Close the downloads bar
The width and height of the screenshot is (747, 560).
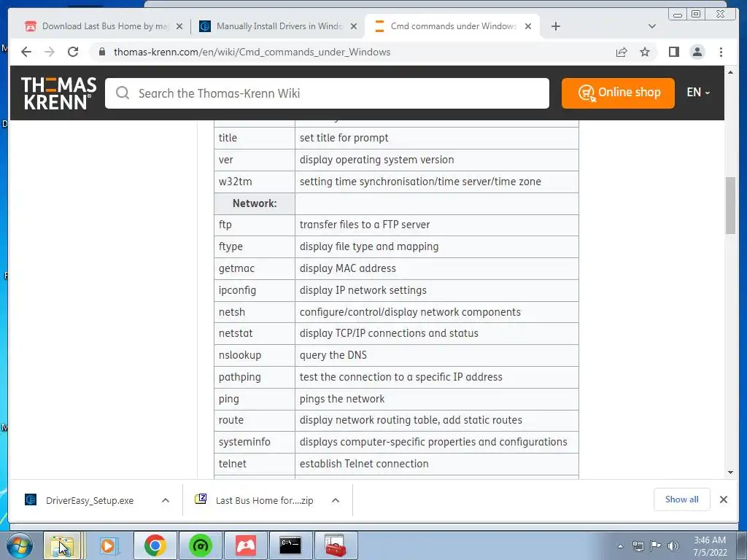coord(723,499)
